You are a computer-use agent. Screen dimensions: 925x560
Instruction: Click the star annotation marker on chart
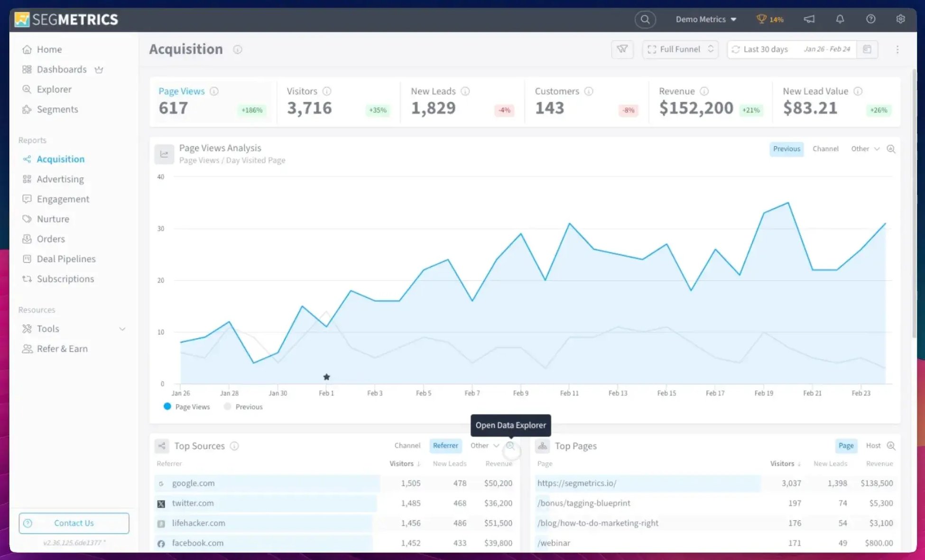point(326,377)
